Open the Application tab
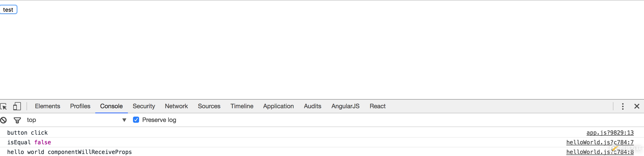The width and height of the screenshot is (644, 156). pyautogui.click(x=278, y=106)
